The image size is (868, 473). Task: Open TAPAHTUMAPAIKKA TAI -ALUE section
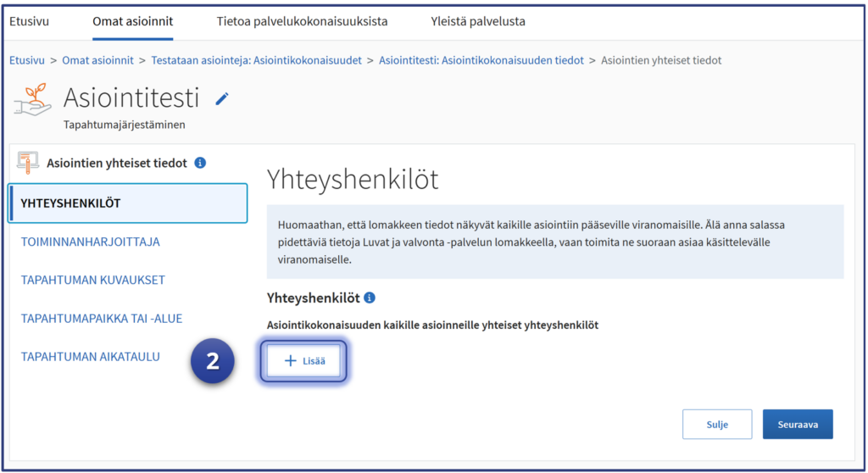101,319
